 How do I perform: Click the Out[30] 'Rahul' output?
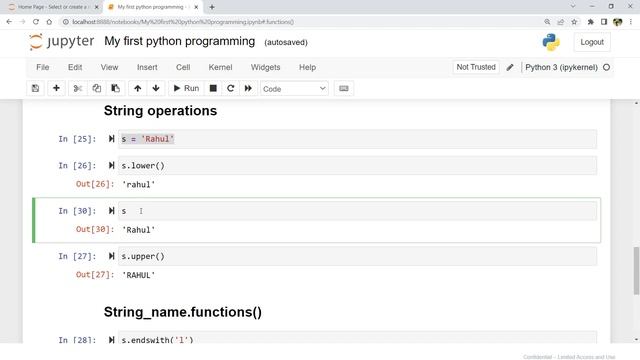(139, 230)
